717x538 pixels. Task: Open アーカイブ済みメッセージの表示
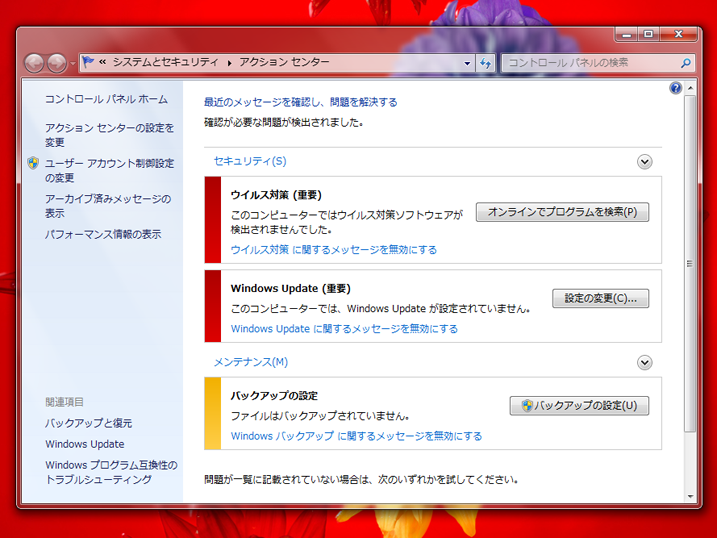108,206
